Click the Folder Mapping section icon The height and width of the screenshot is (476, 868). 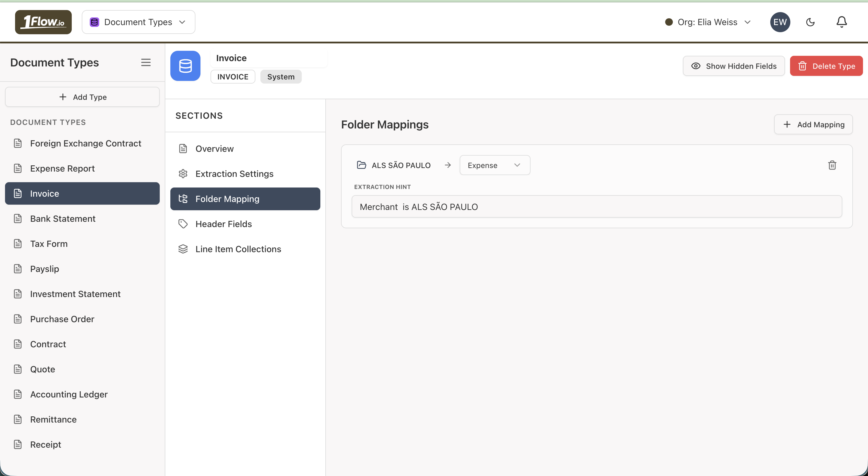click(183, 199)
